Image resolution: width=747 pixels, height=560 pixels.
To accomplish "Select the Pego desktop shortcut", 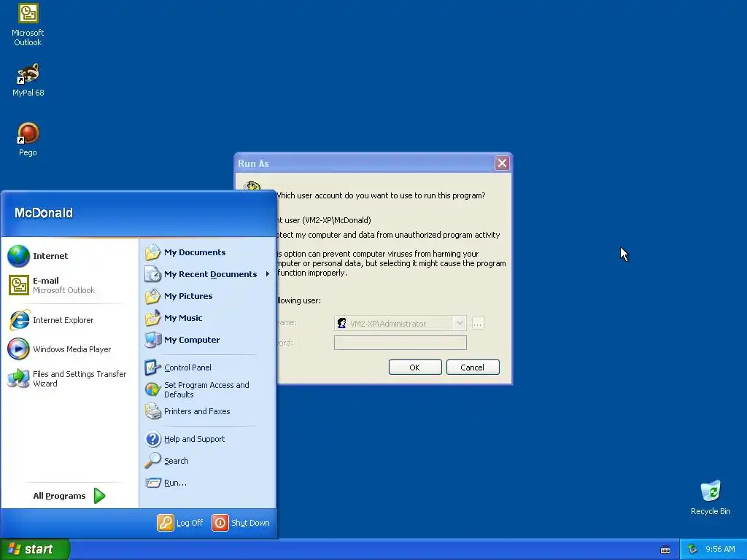I will pos(28,139).
